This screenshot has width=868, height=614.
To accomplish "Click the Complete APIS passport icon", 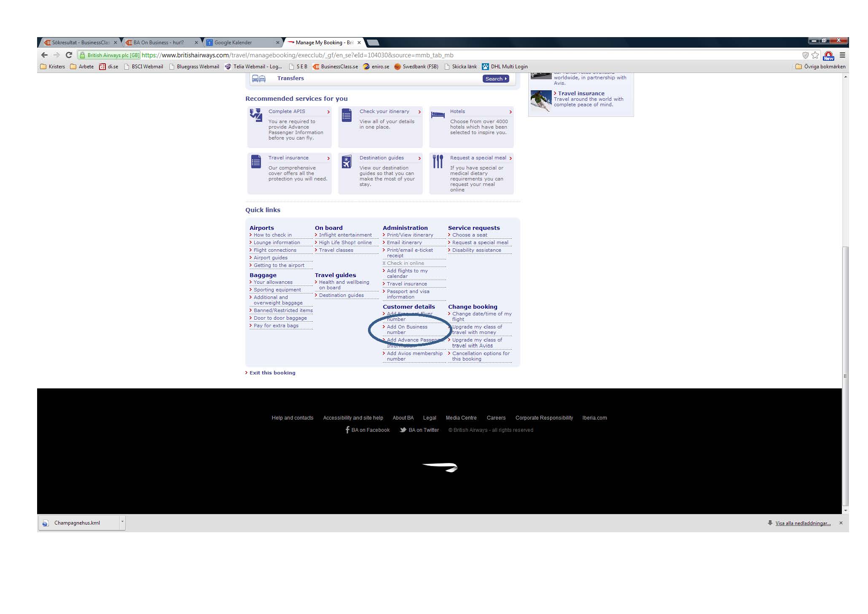I will click(256, 115).
